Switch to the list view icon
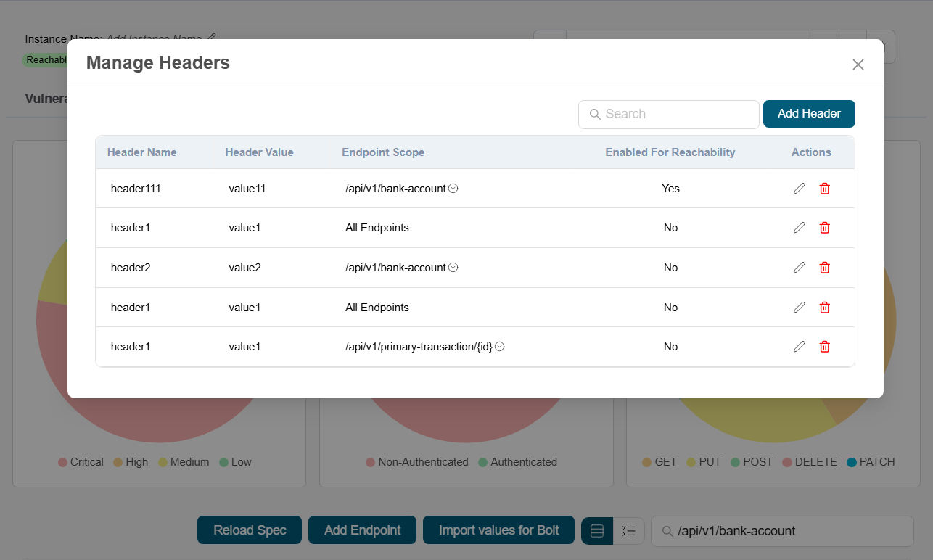Image resolution: width=933 pixels, height=560 pixels. [x=629, y=531]
